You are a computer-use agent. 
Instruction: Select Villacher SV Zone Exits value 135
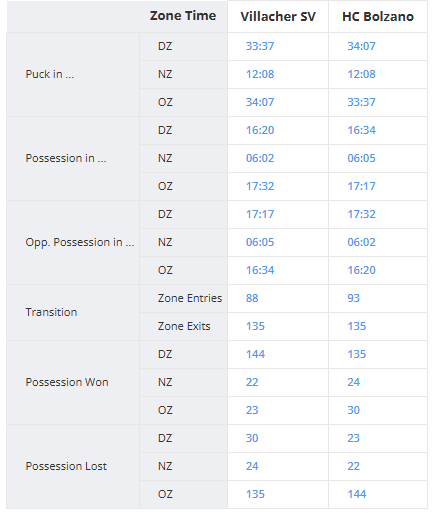click(x=255, y=326)
